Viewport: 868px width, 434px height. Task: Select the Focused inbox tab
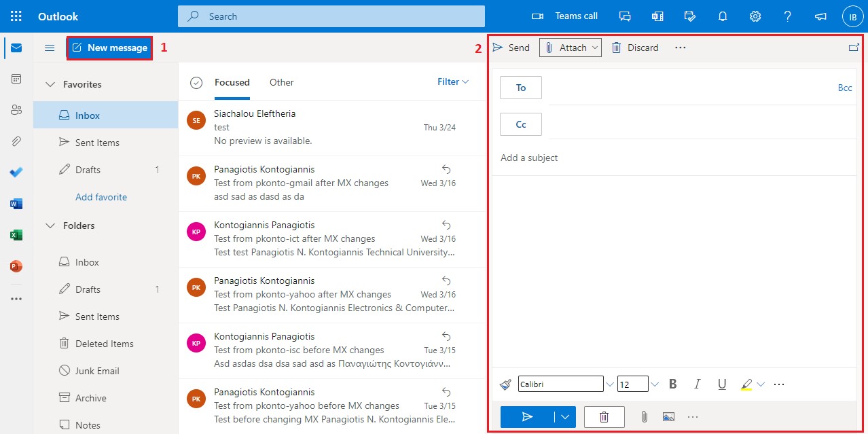(232, 82)
